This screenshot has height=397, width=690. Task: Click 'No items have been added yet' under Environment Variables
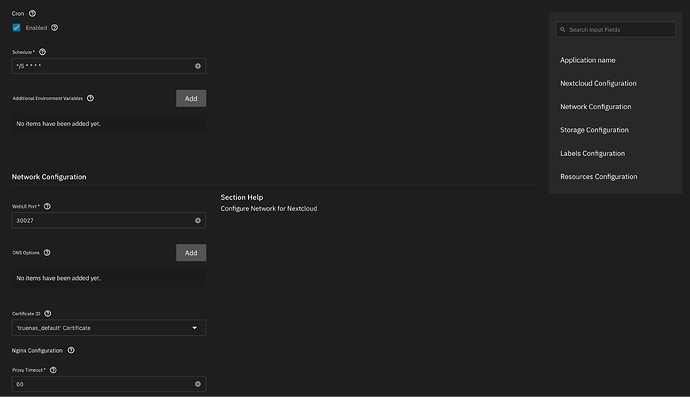coord(59,124)
